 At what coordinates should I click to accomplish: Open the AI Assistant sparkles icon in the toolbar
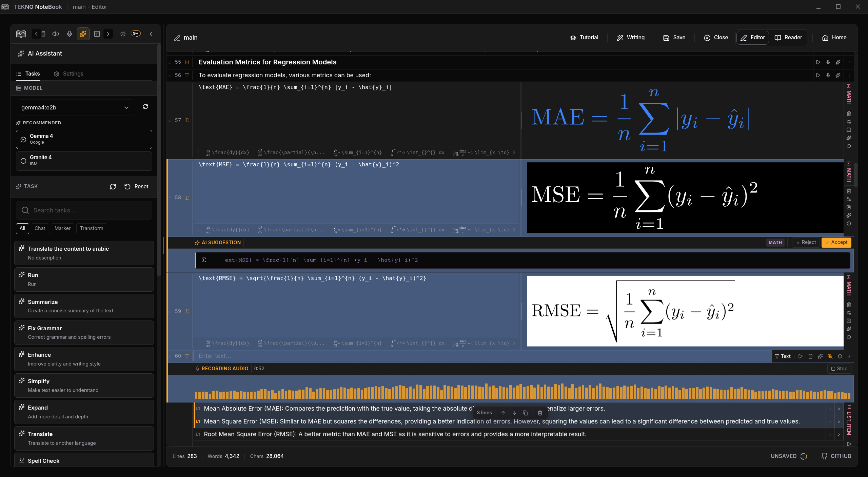(83, 34)
